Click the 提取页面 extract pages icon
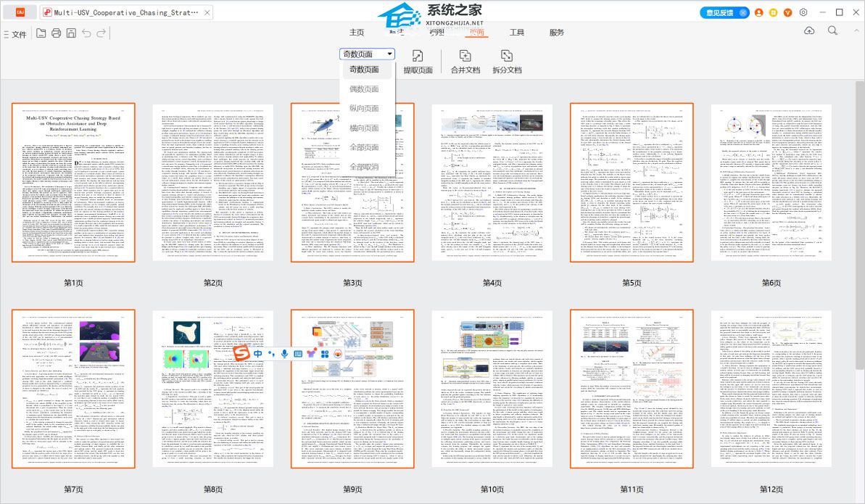865x504 pixels. point(418,56)
